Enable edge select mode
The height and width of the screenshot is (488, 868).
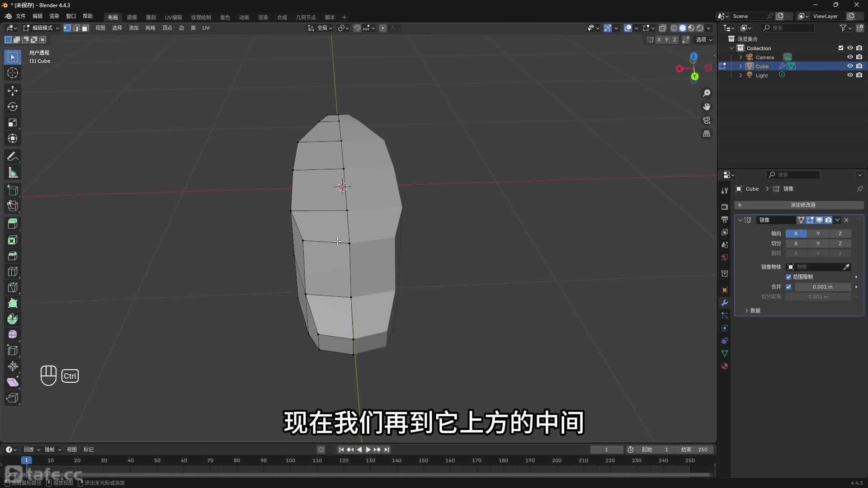[76, 28]
